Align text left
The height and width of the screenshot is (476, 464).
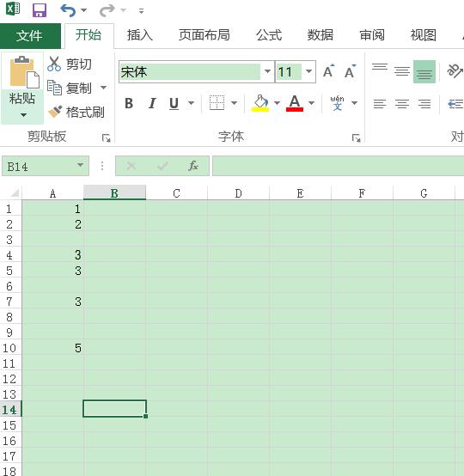380,104
